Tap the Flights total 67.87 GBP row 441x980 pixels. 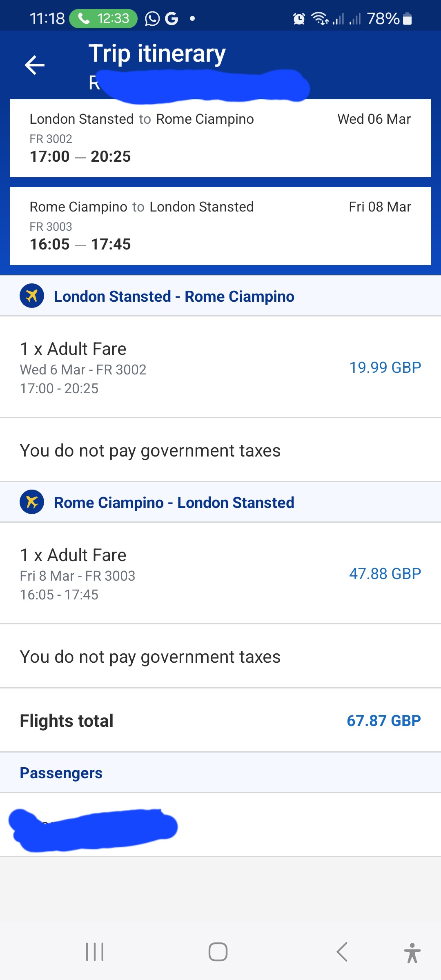pyautogui.click(x=220, y=721)
